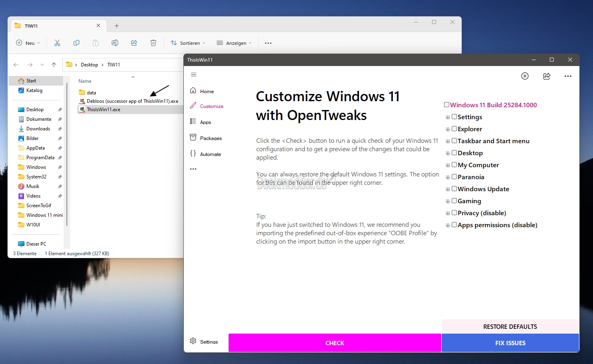Open the hamburger menu in ThisIsWin11
Screen dimensions: 593x364
coord(193,74)
